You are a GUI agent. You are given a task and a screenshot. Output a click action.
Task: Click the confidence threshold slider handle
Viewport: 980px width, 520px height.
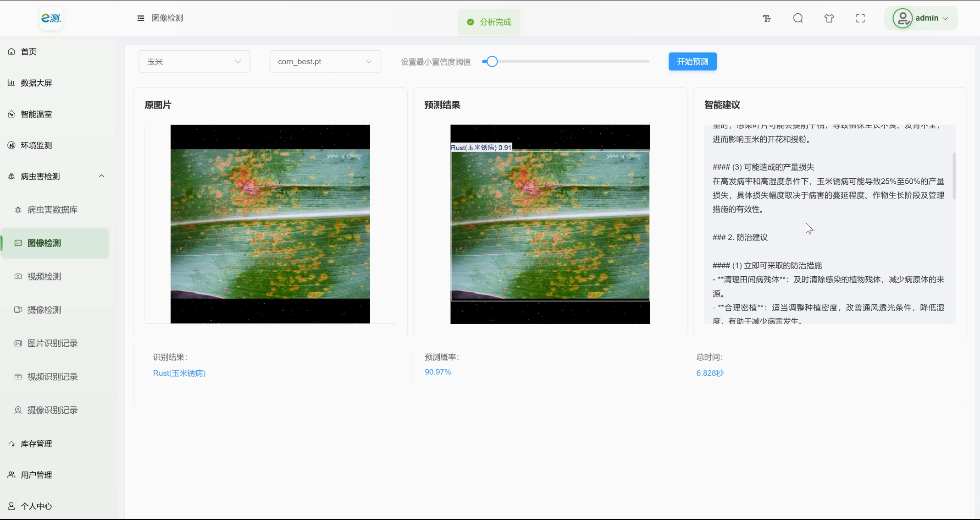pos(492,61)
